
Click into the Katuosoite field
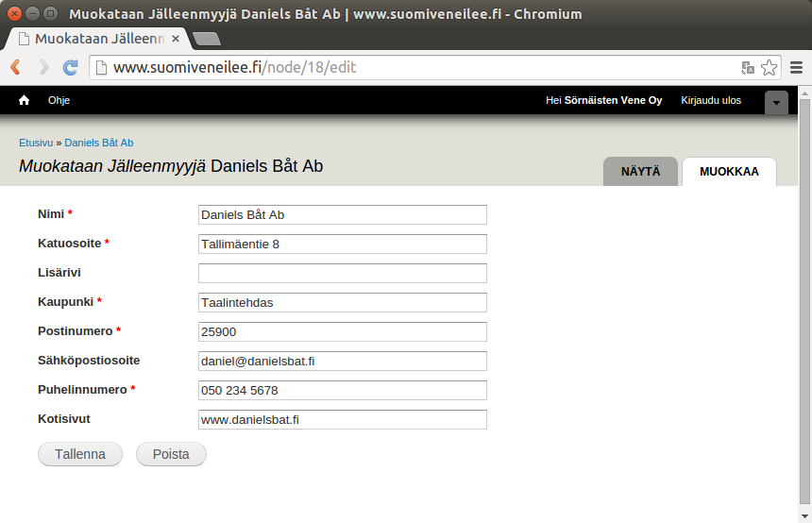click(x=343, y=244)
